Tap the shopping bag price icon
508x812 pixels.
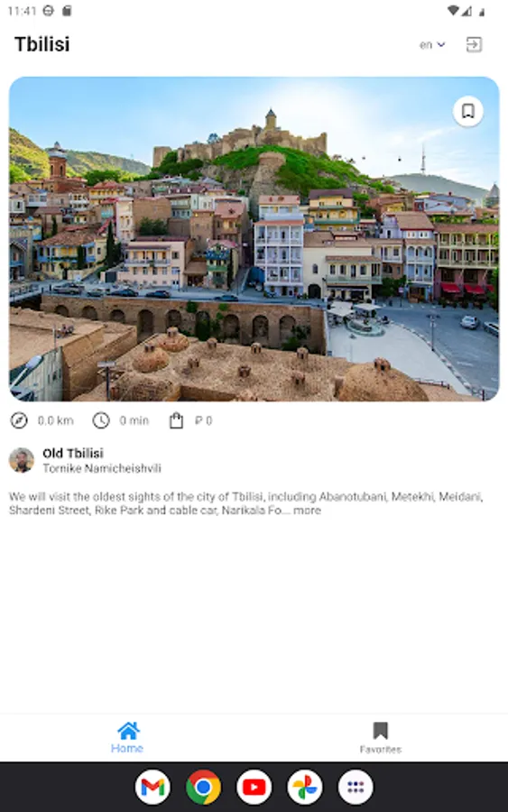[176, 420]
